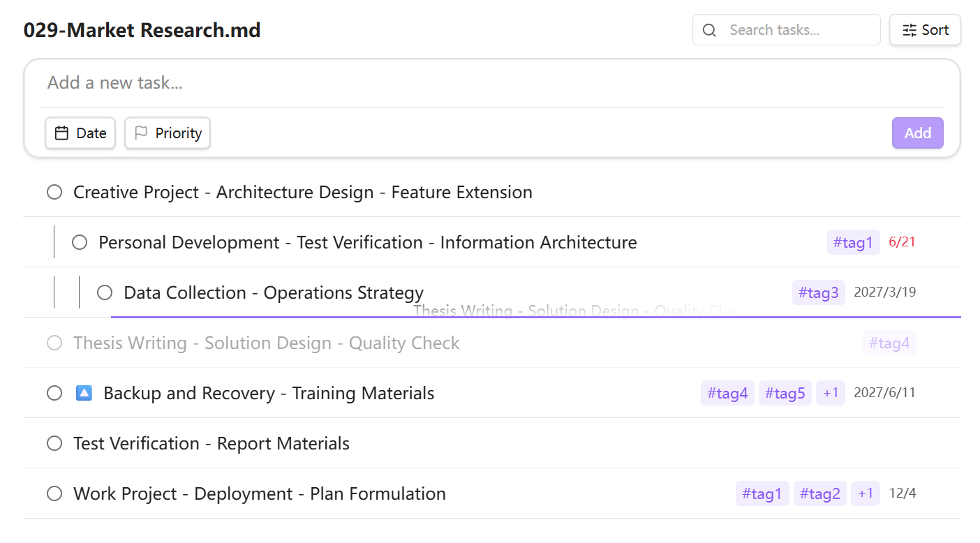980x543 pixels.
Task: Click the 029-Market Research.md title
Action: point(142,30)
